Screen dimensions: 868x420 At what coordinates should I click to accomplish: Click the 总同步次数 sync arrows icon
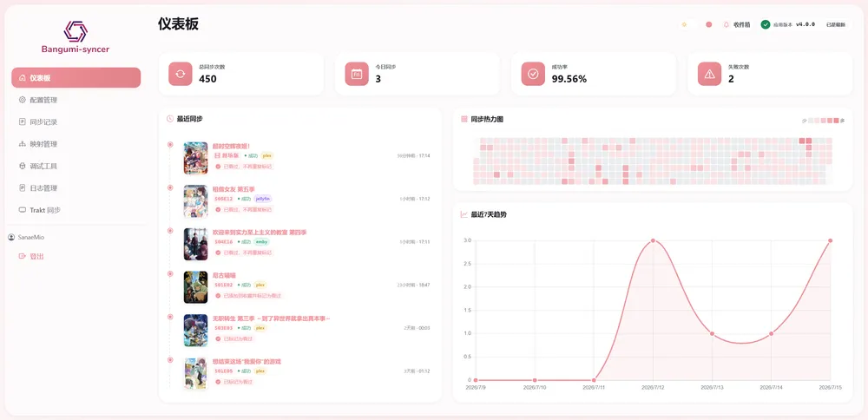click(x=180, y=74)
